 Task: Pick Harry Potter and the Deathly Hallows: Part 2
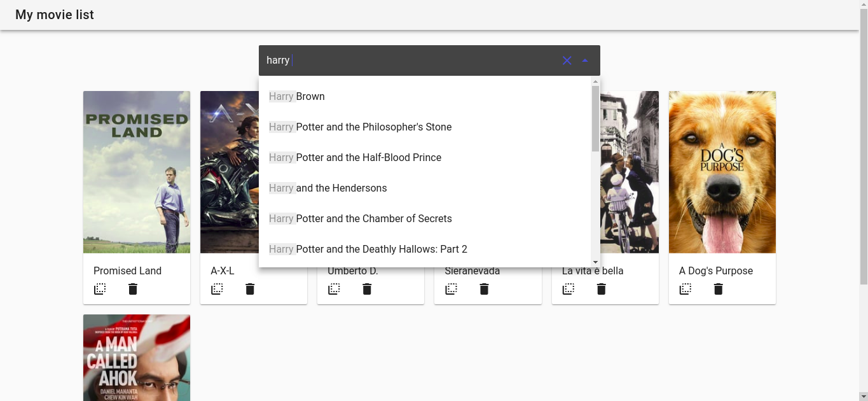pyautogui.click(x=425, y=250)
